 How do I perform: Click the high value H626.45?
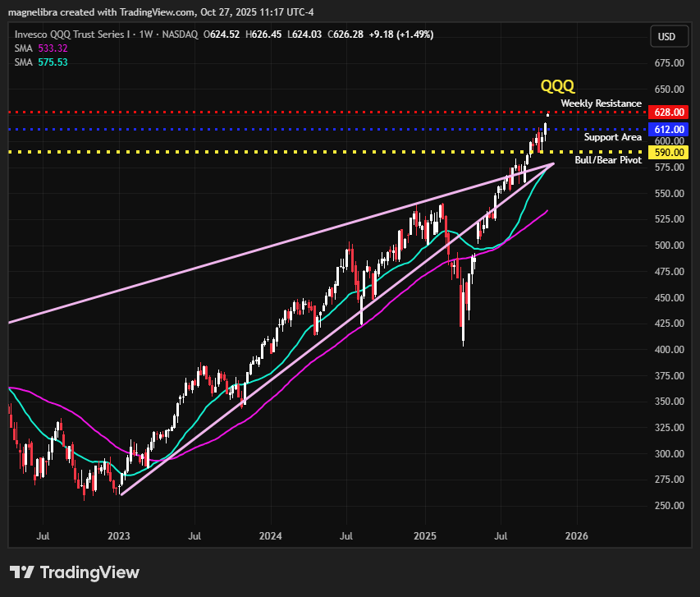coord(263,34)
